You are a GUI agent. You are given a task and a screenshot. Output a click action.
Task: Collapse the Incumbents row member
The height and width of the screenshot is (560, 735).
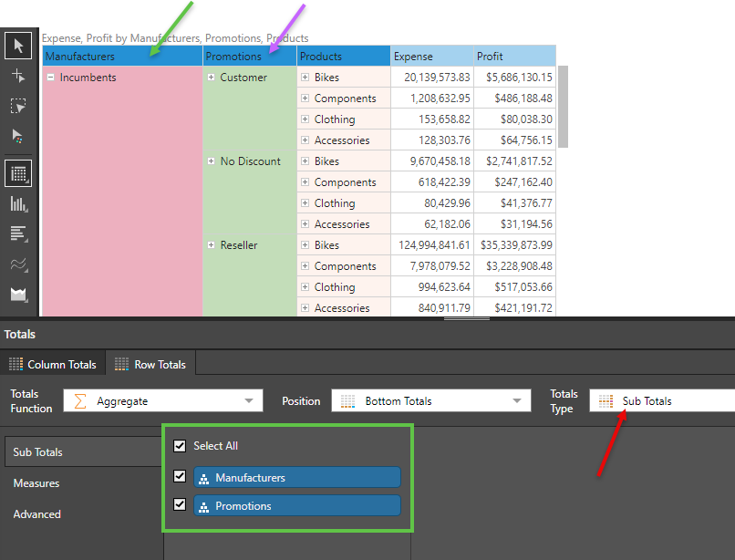50,78
